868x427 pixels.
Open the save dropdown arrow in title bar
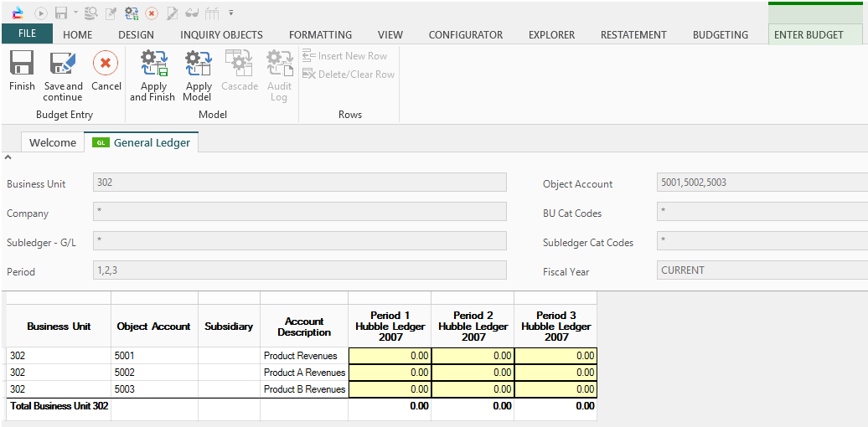75,13
